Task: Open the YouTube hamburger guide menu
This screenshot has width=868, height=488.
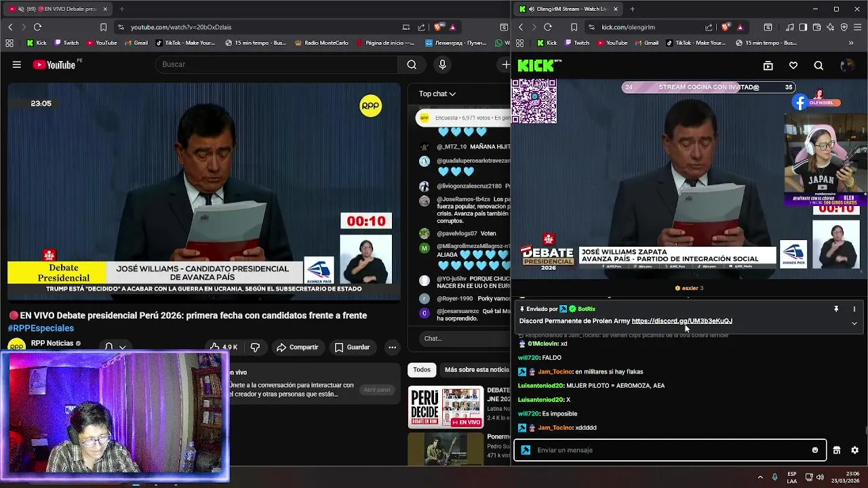Action: (x=16, y=64)
